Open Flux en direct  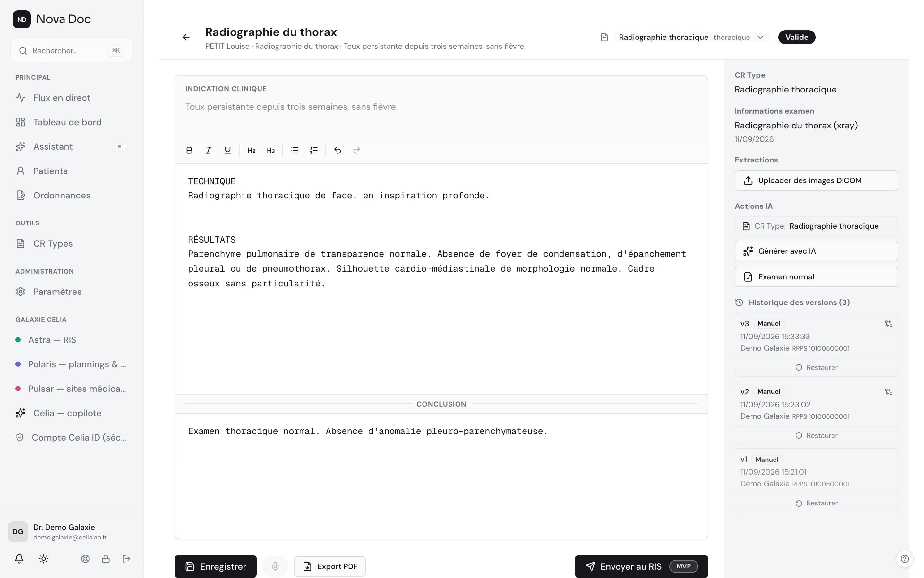tap(72, 98)
